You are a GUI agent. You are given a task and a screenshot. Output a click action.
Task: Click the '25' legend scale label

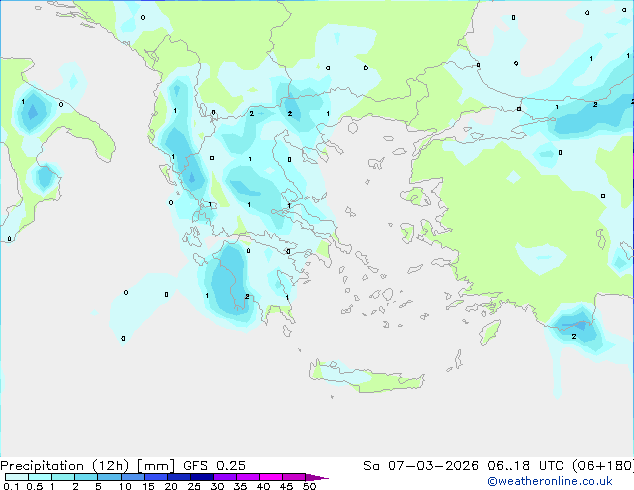coord(194,486)
